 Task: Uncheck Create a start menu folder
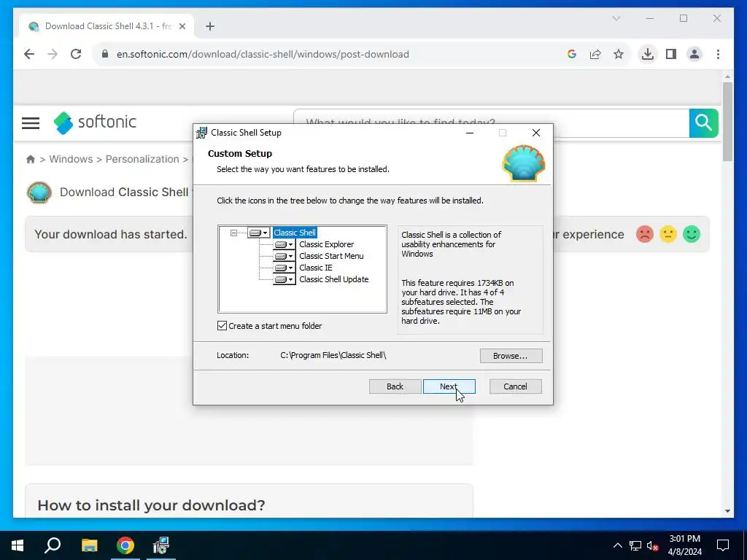222,326
